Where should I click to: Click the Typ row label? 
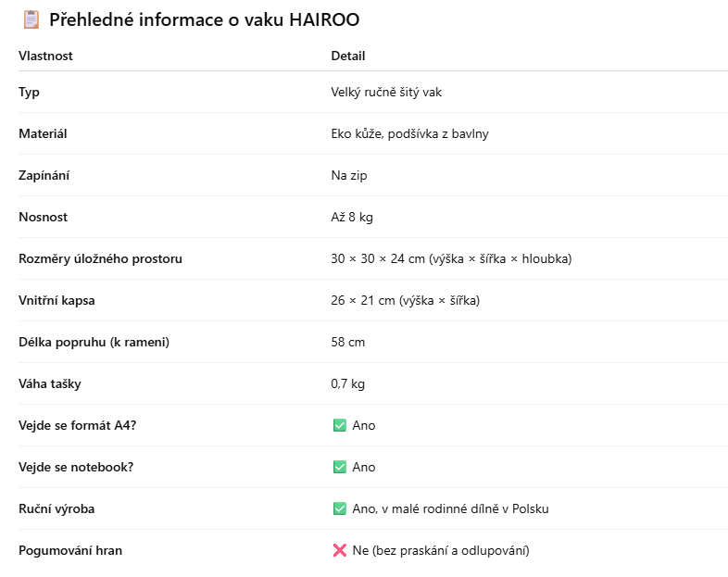(x=29, y=93)
